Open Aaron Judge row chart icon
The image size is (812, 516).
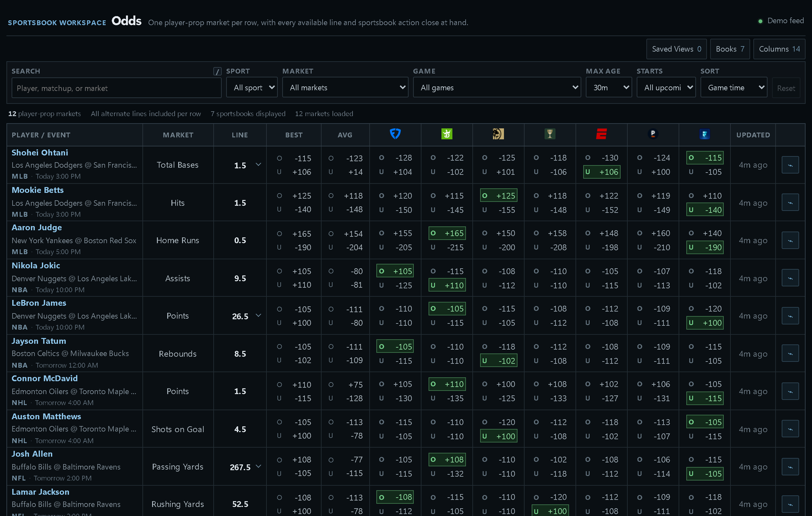click(x=790, y=240)
